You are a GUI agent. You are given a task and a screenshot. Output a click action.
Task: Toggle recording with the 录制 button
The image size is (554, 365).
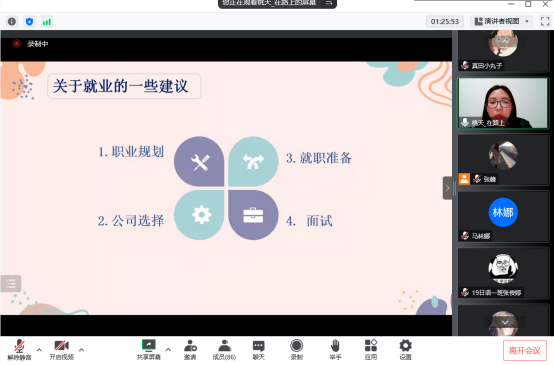296,349
